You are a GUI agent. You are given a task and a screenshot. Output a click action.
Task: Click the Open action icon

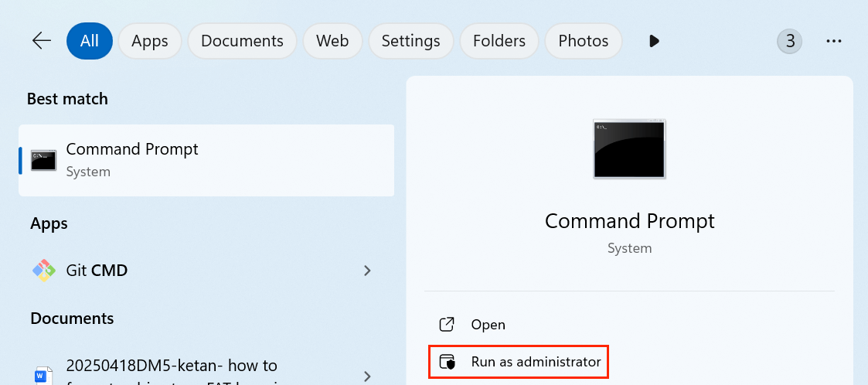pyautogui.click(x=446, y=325)
